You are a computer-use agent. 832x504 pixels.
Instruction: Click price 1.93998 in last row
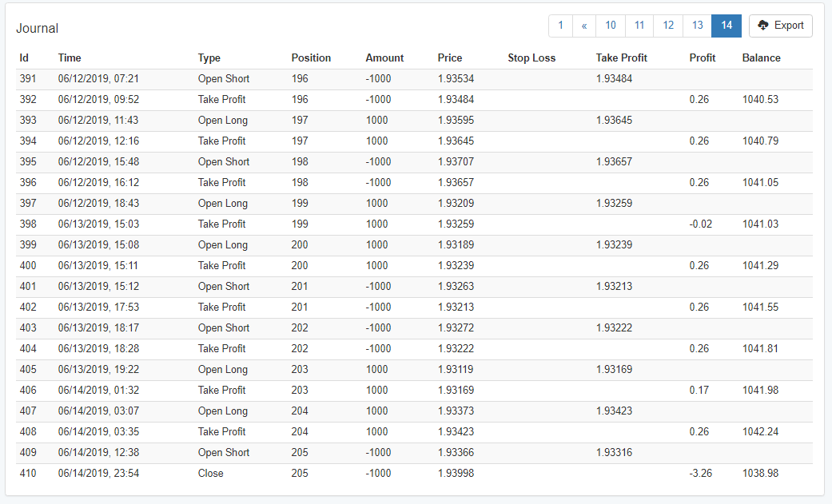click(456, 473)
